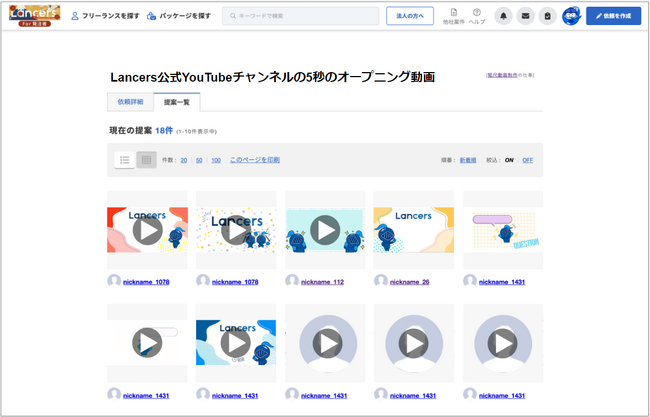Open the 短尺動画制作 category link

[502, 75]
